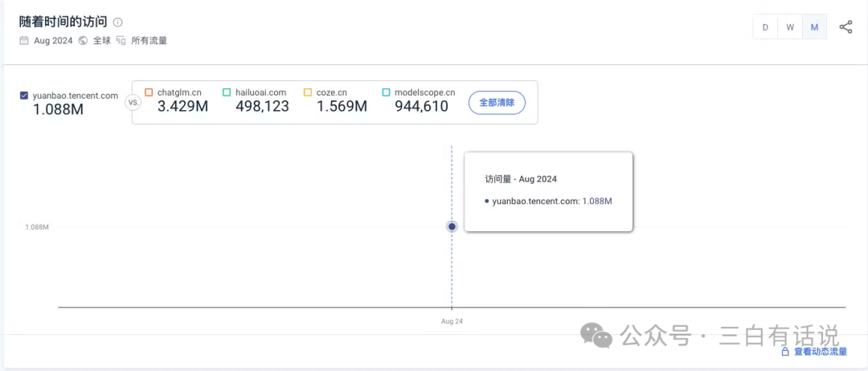Click the 随着时间的访问 heading
This screenshot has height=371, width=868.
point(63,22)
